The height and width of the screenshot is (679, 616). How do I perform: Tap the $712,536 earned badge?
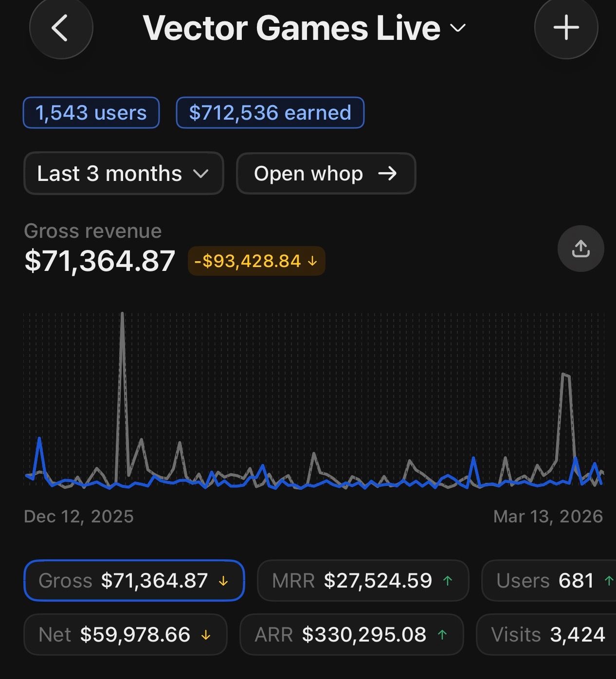click(270, 113)
